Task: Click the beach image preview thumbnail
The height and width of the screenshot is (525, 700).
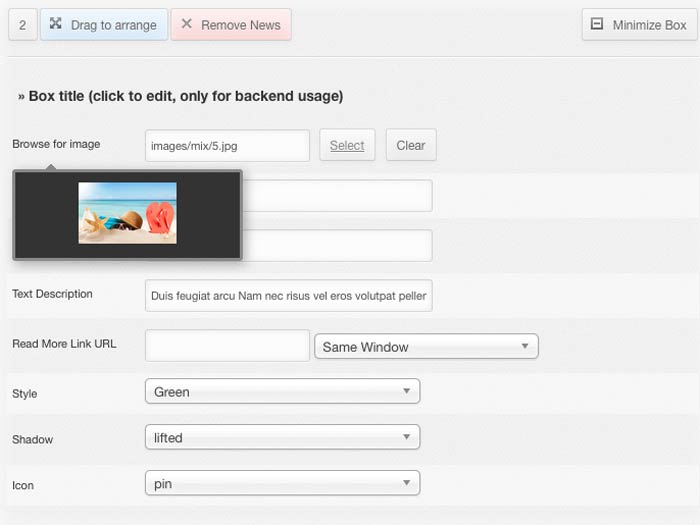Action: point(127,213)
